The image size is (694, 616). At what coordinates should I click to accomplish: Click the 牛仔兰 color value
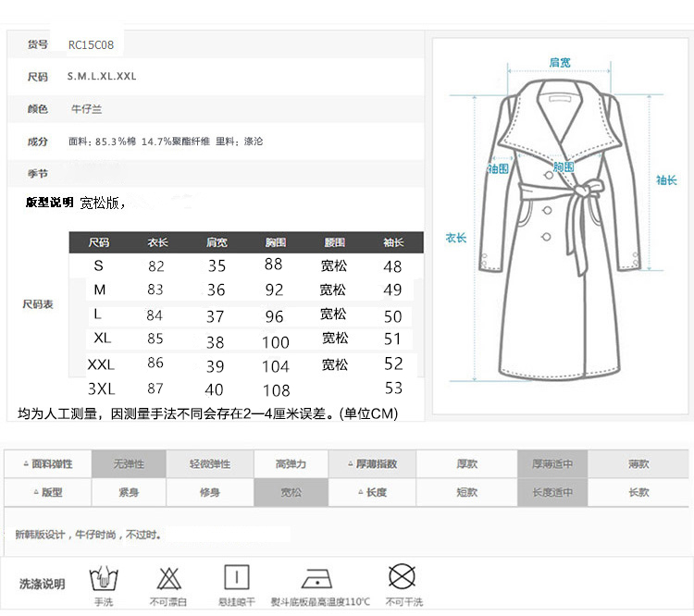click(x=87, y=109)
